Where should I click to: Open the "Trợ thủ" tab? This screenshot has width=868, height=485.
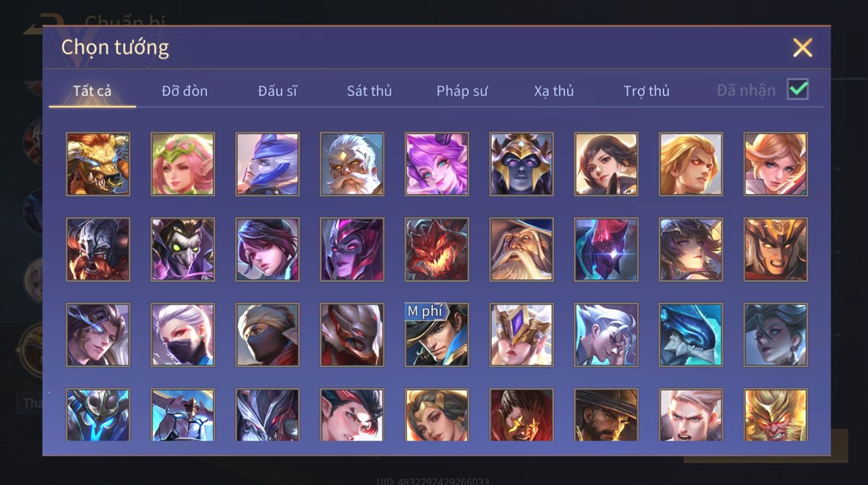coord(646,91)
